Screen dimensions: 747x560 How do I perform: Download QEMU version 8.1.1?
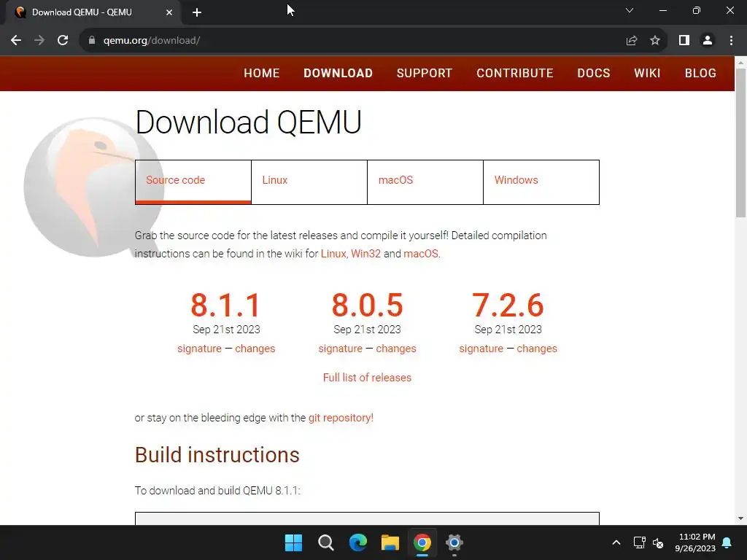tap(226, 306)
